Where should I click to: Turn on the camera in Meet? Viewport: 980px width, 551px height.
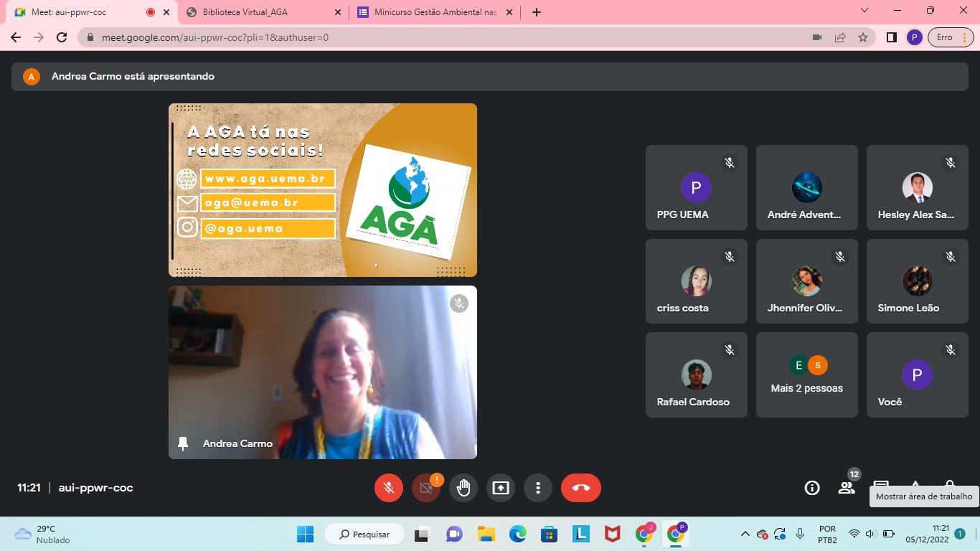coord(426,488)
